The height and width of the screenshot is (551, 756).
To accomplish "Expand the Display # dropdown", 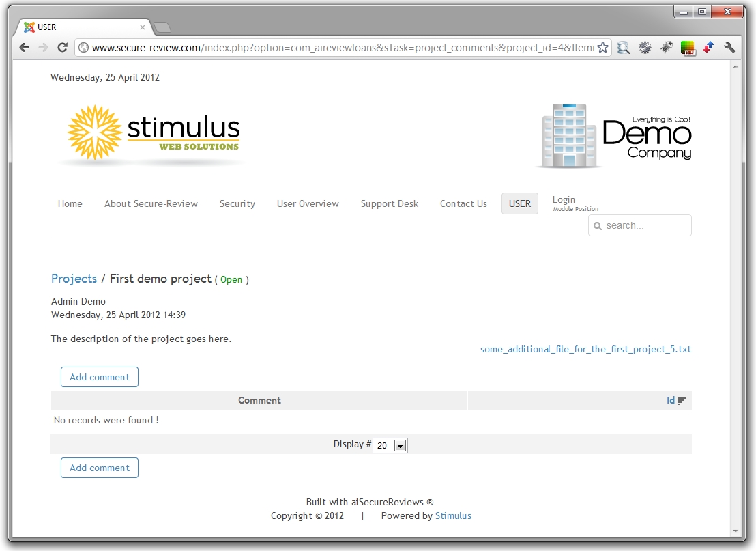I will click(x=400, y=446).
